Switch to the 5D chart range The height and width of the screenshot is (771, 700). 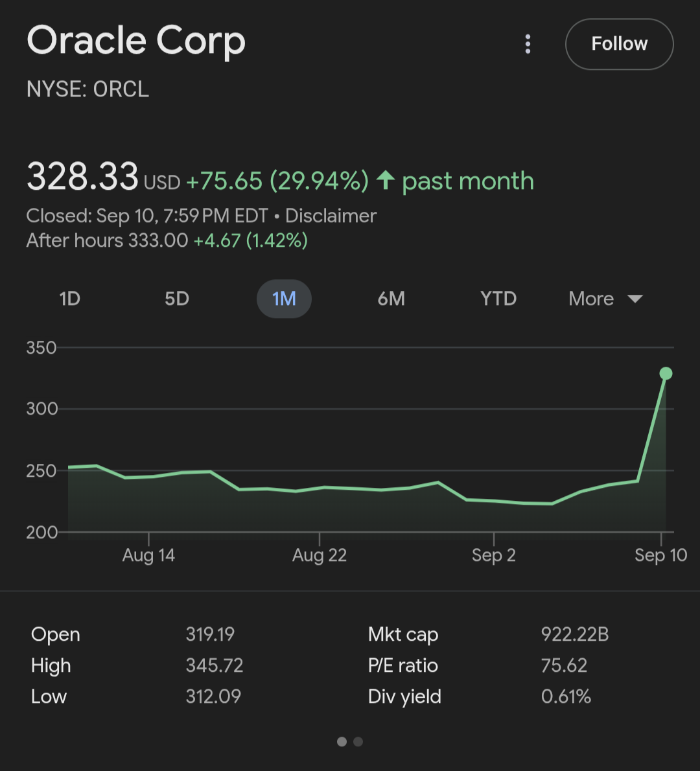pos(176,299)
